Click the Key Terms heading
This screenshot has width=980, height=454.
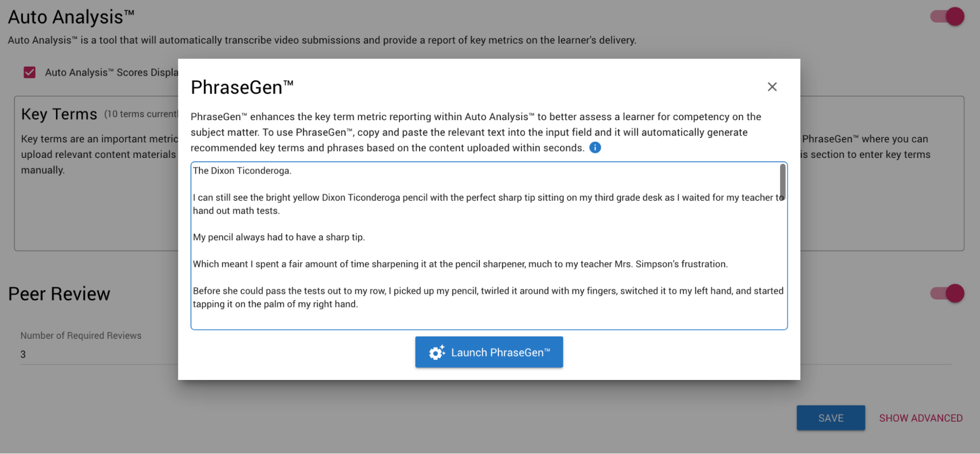(x=59, y=114)
